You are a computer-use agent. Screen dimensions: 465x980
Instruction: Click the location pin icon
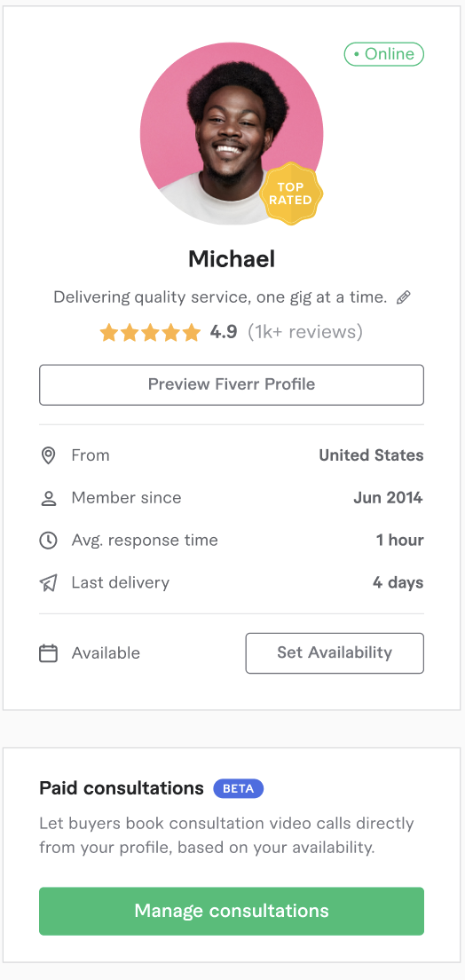(x=48, y=455)
